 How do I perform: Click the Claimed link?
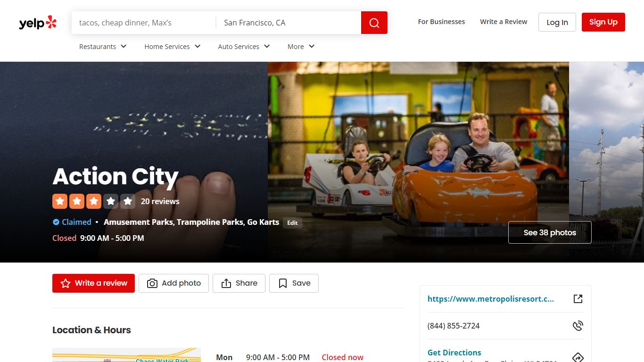point(76,222)
